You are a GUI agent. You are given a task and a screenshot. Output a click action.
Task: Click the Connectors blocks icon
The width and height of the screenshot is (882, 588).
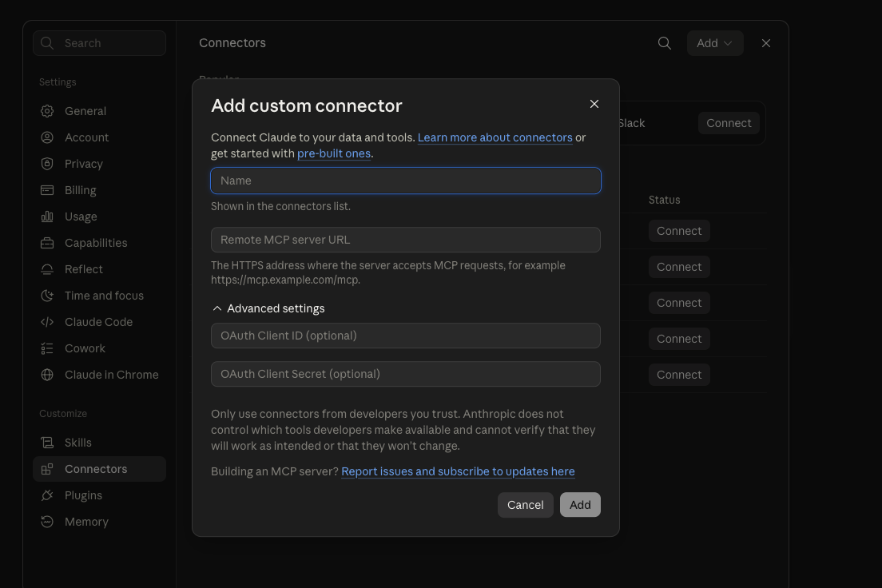pyautogui.click(x=47, y=469)
